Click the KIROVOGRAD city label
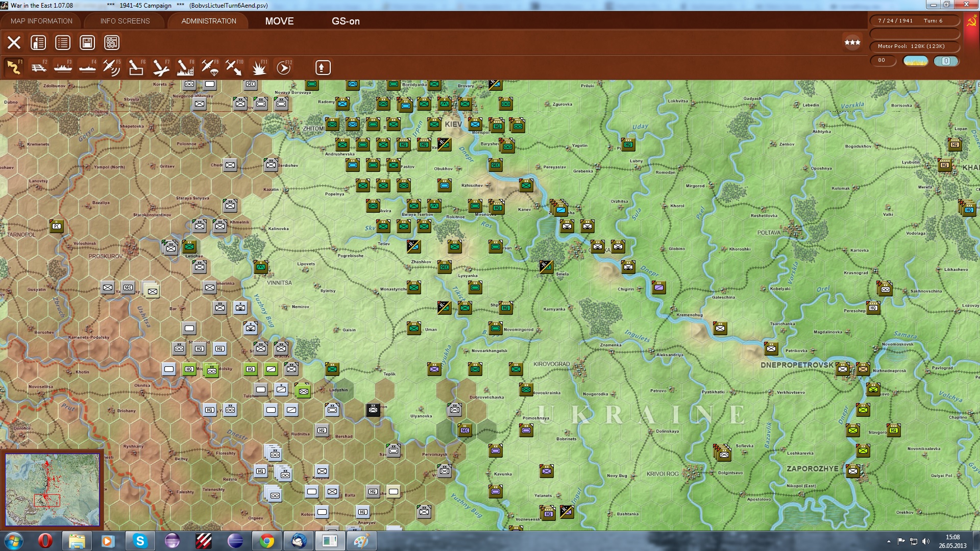Viewport: 980px width, 551px height. pos(552,364)
